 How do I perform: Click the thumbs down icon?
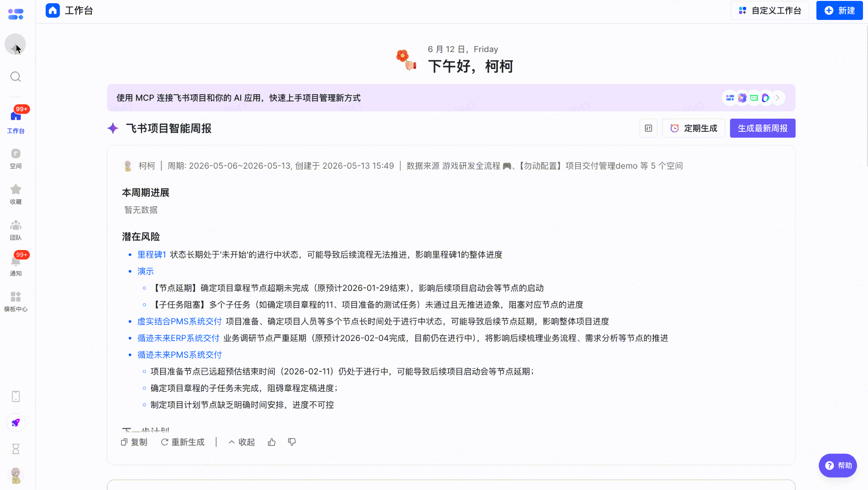click(x=292, y=442)
